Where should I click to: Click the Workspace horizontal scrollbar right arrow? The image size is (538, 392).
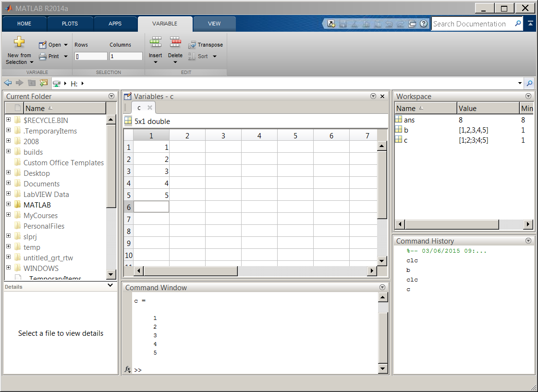(x=528, y=224)
